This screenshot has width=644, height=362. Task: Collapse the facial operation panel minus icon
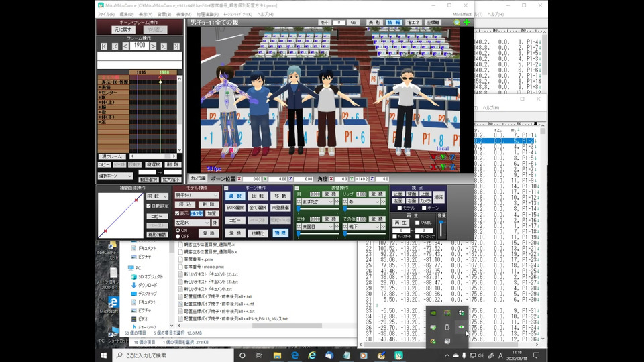[297, 188]
